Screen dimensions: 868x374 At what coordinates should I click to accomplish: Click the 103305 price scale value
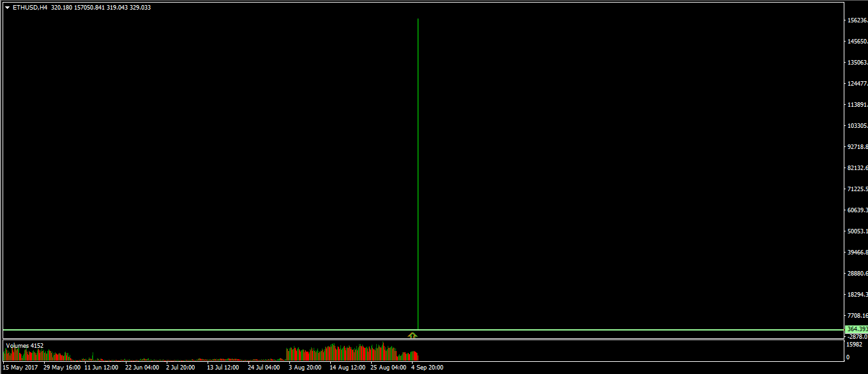[x=857, y=126]
